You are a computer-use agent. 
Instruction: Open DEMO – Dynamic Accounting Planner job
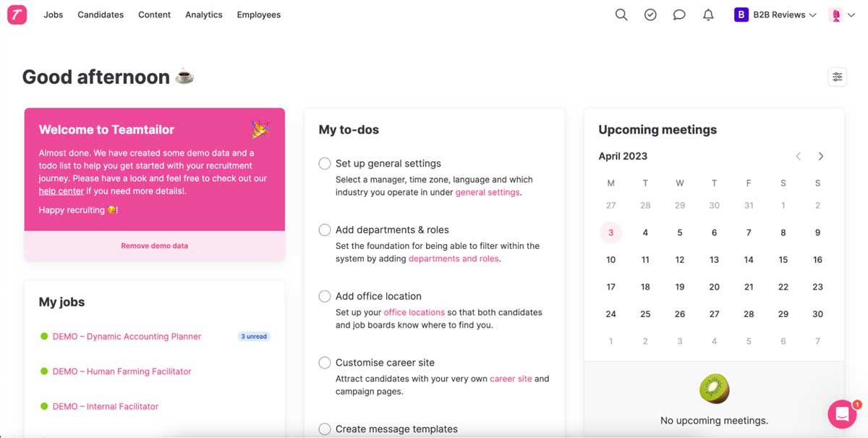[127, 336]
